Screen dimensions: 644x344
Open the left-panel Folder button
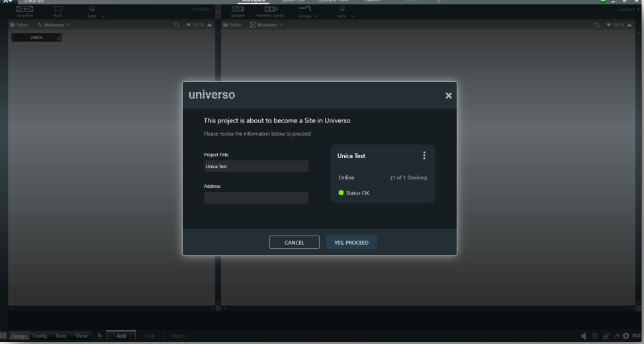point(19,24)
